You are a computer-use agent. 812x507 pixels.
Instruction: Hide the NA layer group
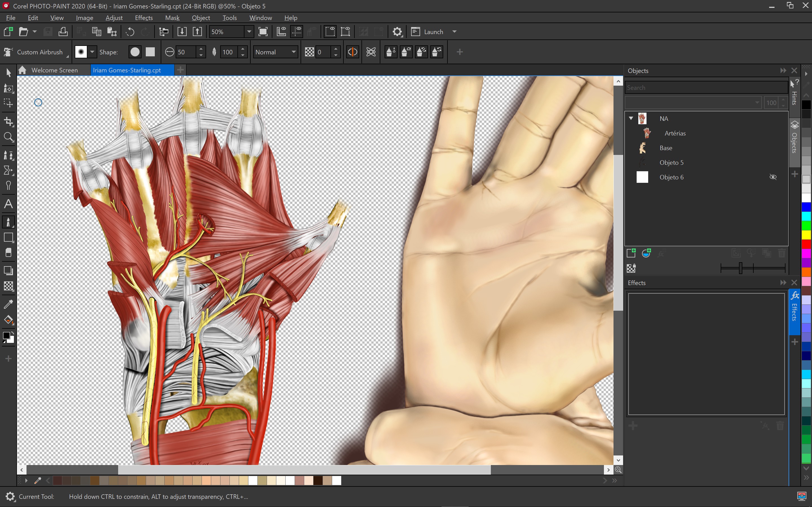click(773, 119)
